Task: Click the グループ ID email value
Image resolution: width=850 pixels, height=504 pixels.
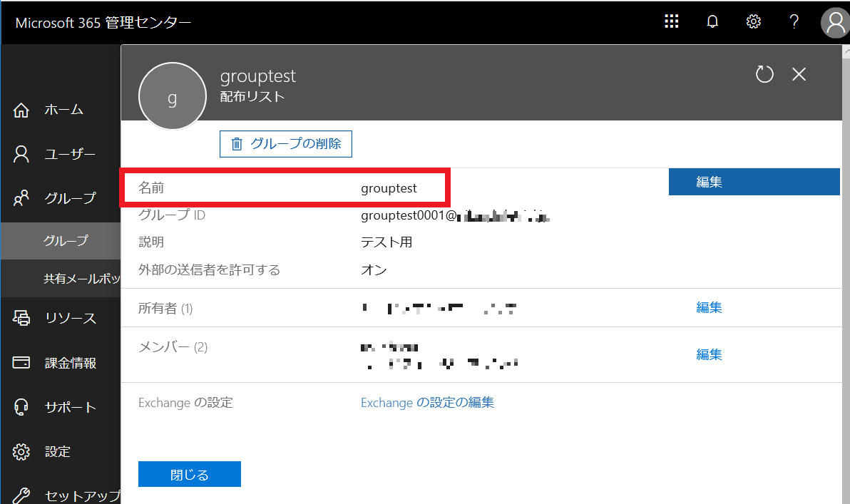Action: click(x=456, y=216)
